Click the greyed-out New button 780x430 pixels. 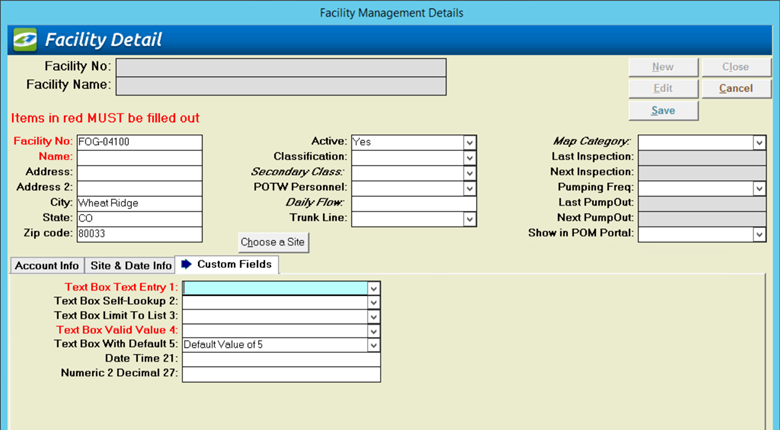click(663, 67)
